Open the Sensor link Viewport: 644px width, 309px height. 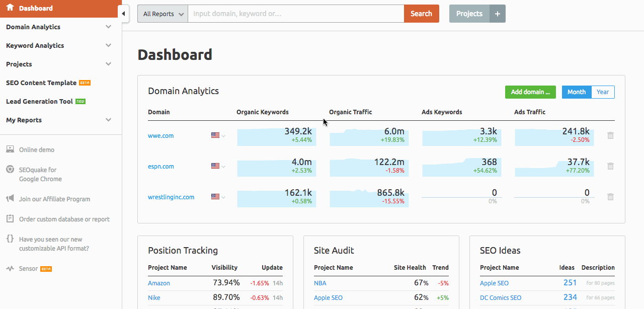coord(28,268)
